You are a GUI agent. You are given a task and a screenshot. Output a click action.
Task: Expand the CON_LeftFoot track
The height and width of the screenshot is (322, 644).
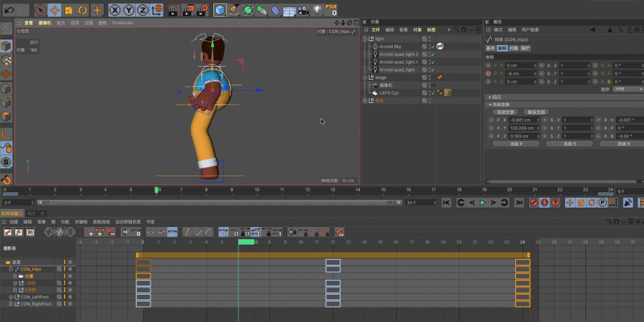click(11, 297)
